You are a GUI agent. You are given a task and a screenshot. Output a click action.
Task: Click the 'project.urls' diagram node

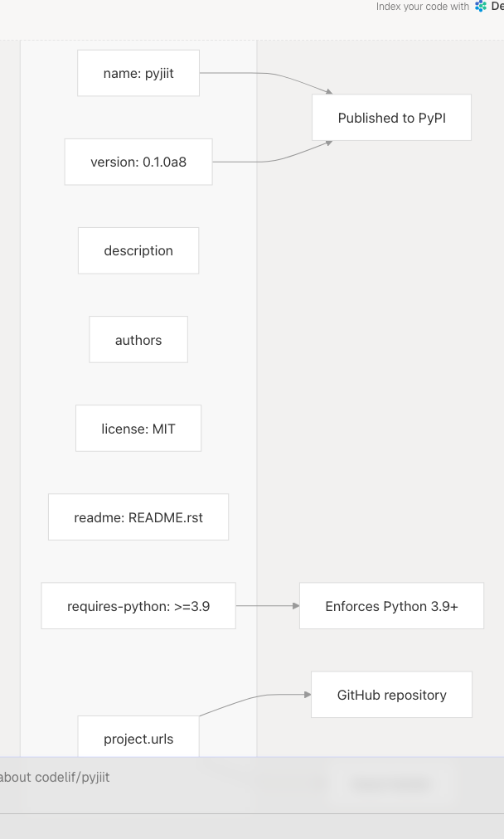tap(138, 737)
